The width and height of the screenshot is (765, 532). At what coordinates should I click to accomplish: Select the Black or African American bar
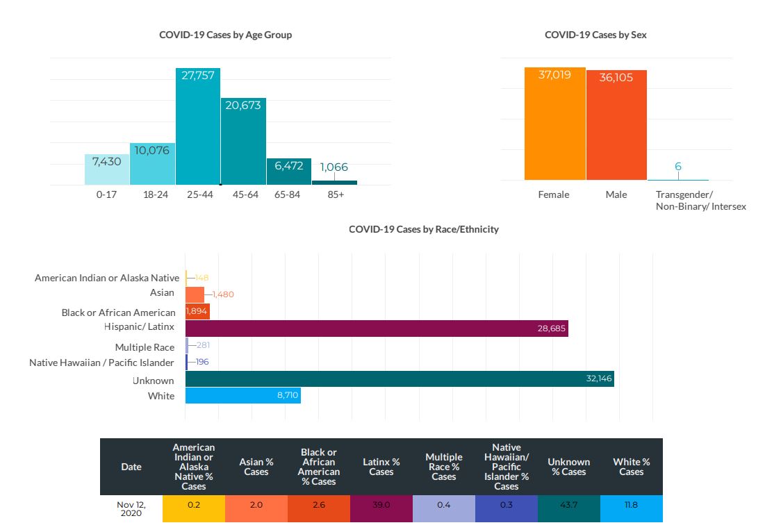(x=197, y=311)
